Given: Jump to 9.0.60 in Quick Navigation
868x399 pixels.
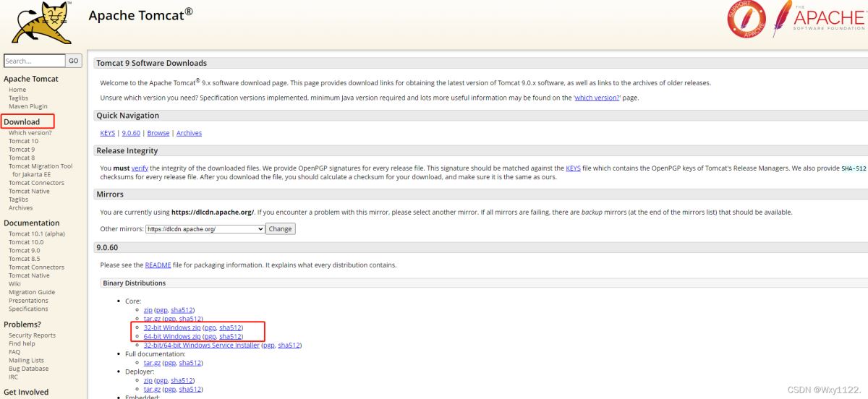Looking at the screenshot, I should click(x=131, y=133).
